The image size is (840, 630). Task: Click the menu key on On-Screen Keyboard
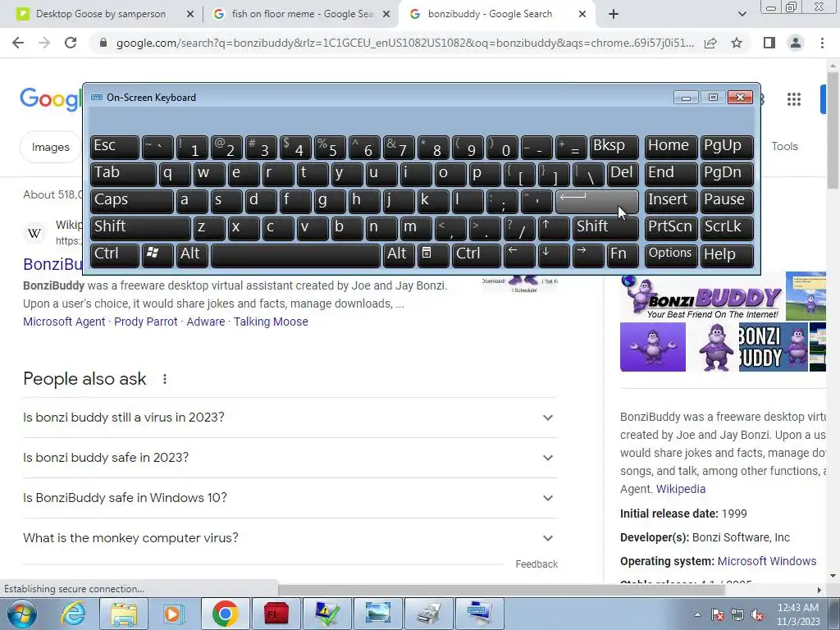[x=433, y=254]
